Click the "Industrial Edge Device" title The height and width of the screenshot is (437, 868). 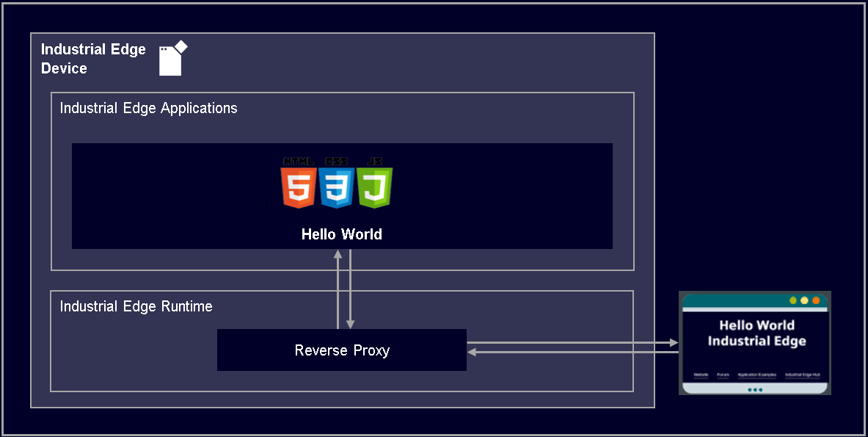(93, 59)
